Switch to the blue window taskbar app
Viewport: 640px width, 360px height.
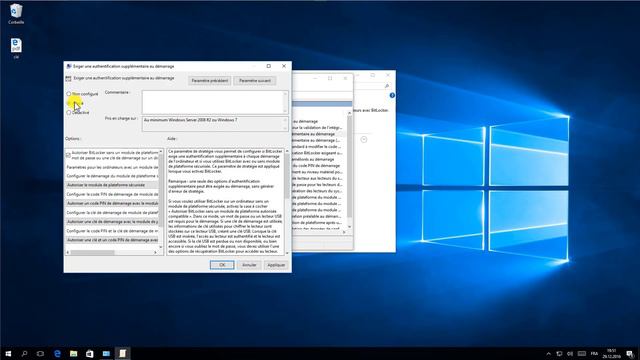click(106, 353)
